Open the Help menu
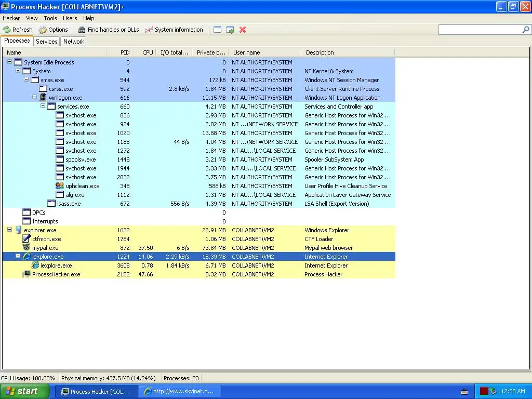 coord(88,18)
